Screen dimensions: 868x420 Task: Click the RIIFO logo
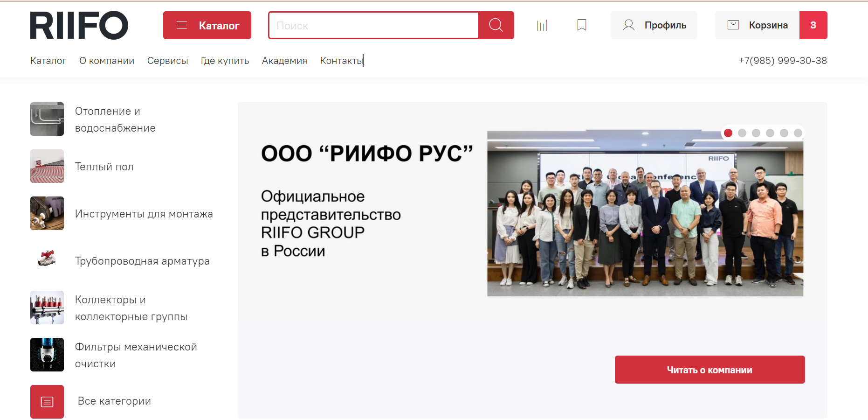pos(79,25)
